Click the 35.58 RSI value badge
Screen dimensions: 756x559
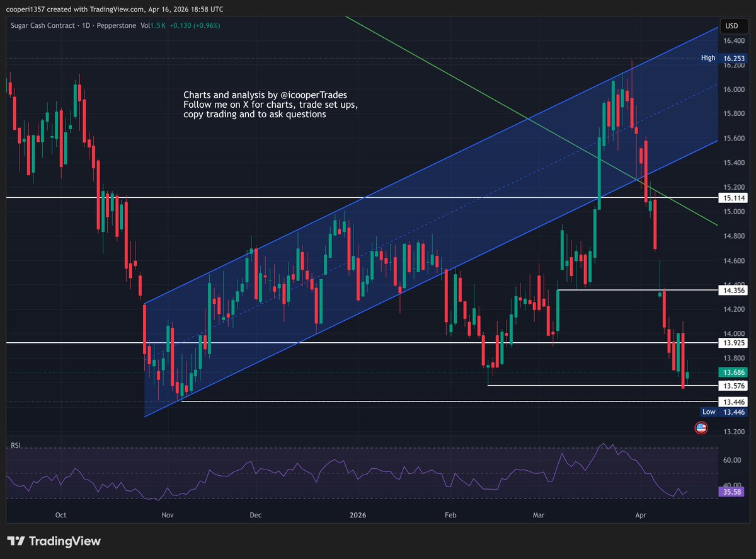coord(730,492)
